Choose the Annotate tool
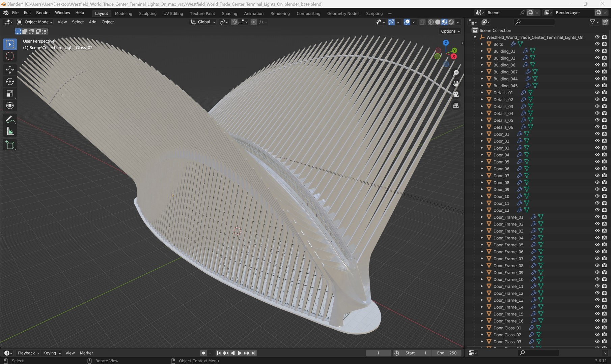This screenshot has width=611, height=364. (x=10, y=119)
